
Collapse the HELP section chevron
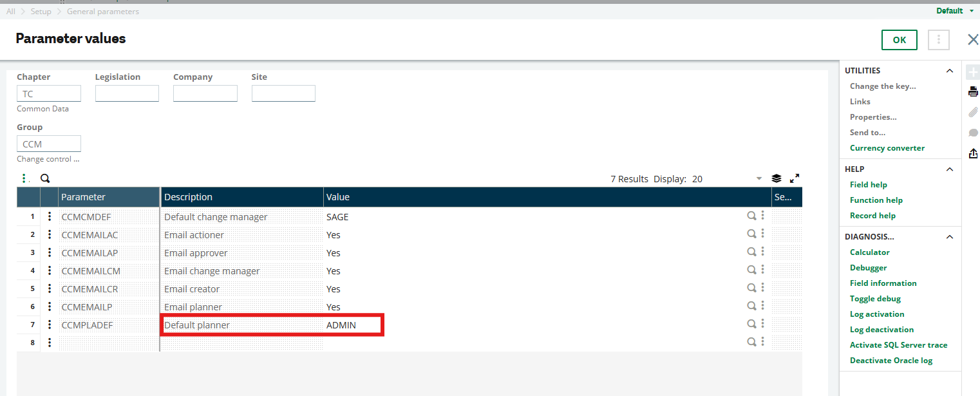coord(949,169)
